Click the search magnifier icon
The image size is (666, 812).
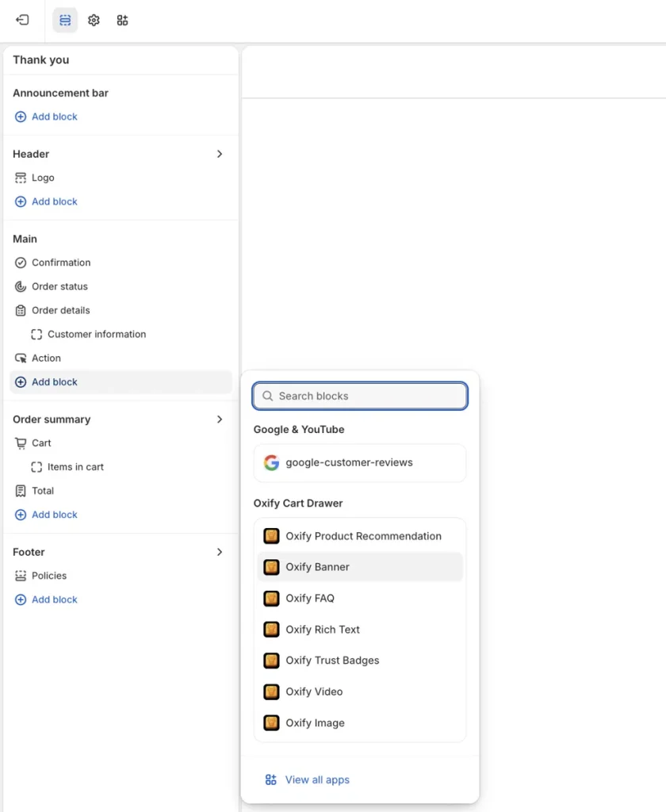(x=267, y=396)
